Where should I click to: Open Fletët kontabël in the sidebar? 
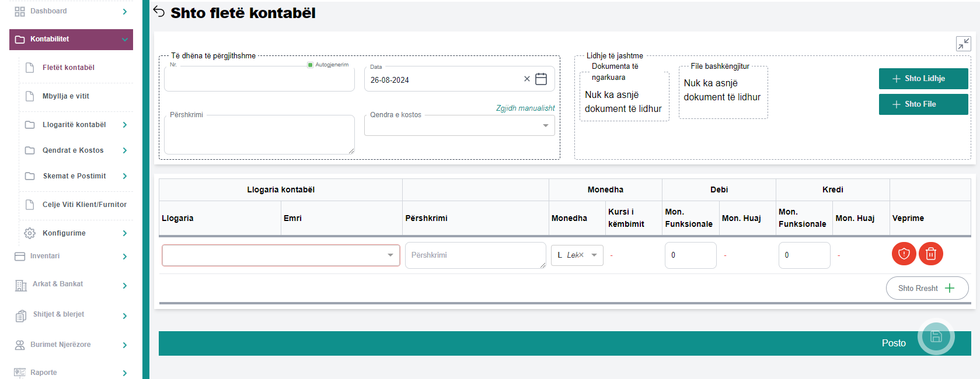tap(68, 68)
